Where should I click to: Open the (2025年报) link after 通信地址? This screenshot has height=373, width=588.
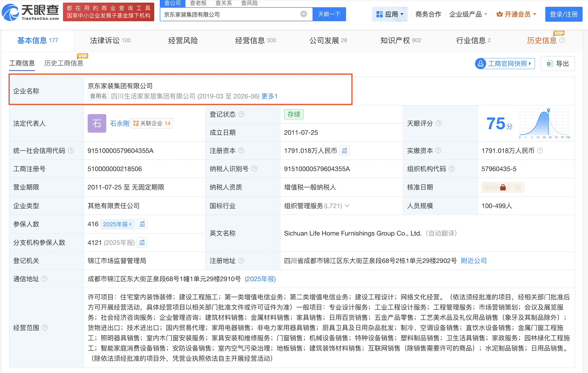point(260,279)
